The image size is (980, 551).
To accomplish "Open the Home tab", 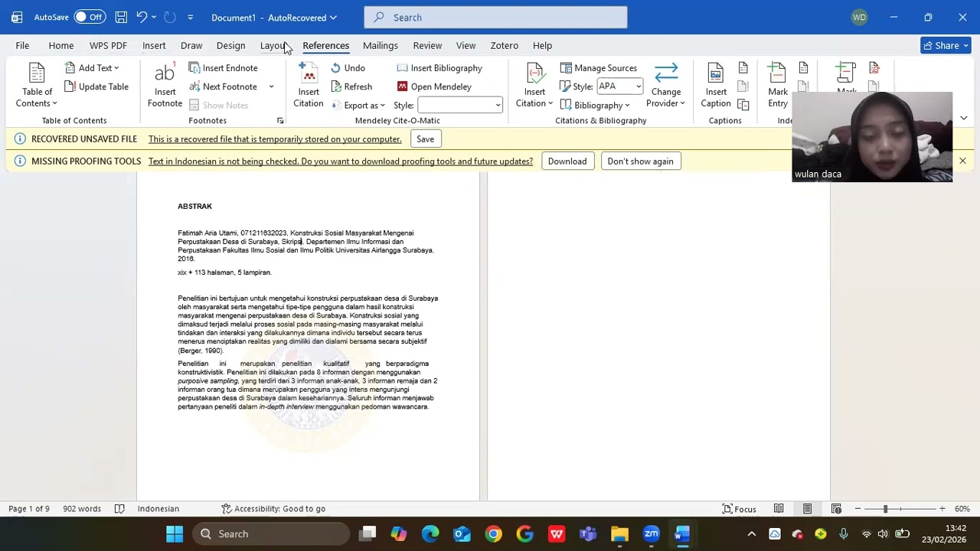I will (61, 45).
